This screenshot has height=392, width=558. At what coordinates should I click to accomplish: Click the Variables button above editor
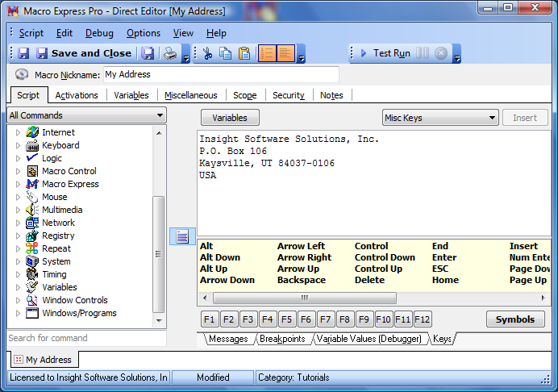230,118
